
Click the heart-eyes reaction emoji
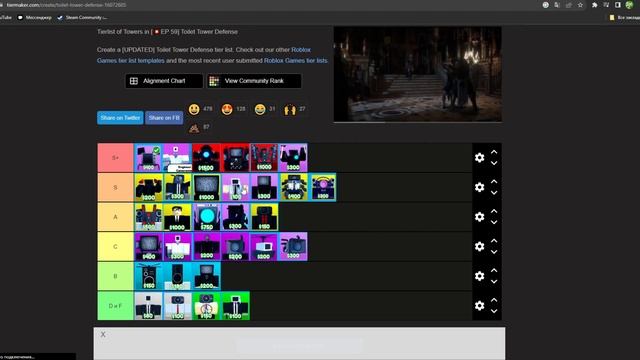pos(227,109)
